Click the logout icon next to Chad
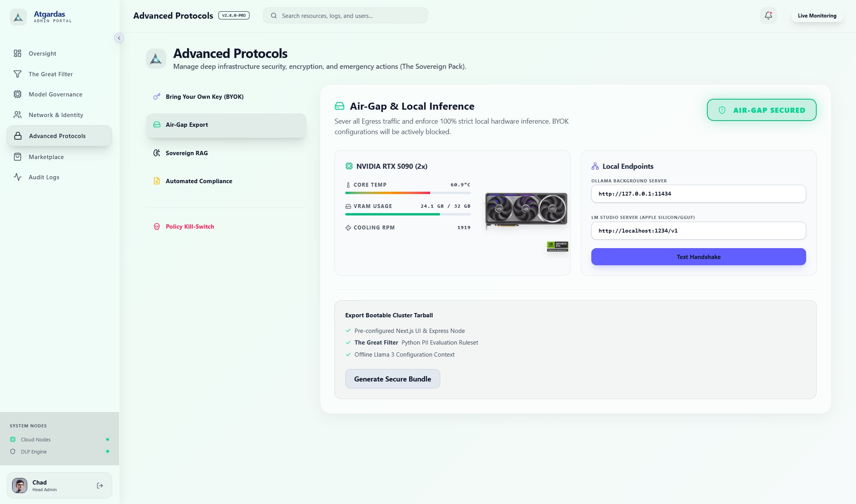Image resolution: width=856 pixels, height=504 pixels. (100, 485)
